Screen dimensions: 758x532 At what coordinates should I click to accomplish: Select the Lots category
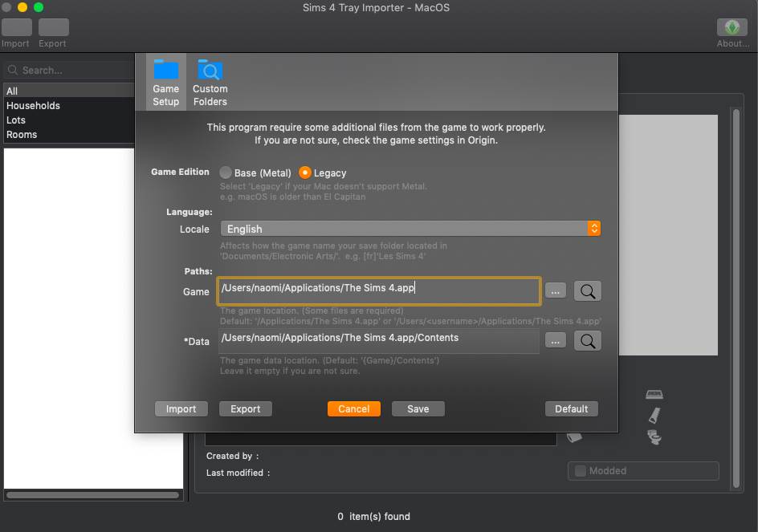(69, 120)
